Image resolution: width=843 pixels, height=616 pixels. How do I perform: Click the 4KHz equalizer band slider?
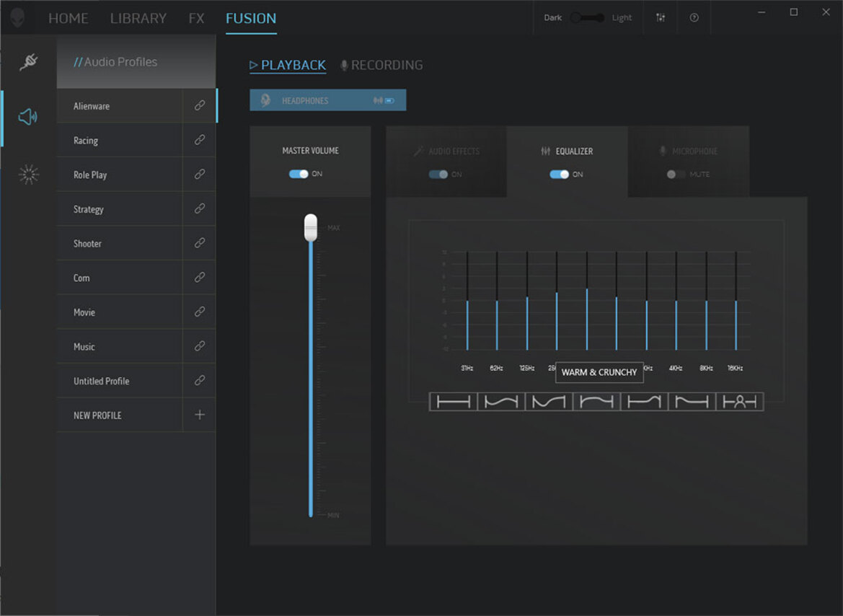pos(676,301)
